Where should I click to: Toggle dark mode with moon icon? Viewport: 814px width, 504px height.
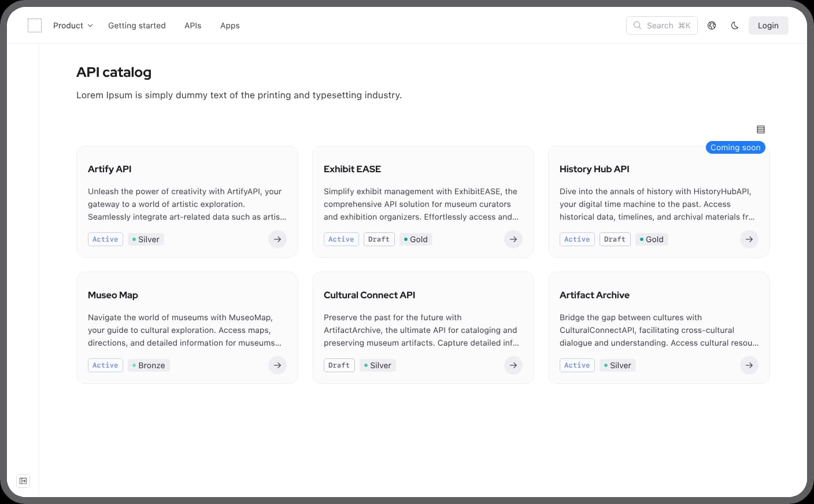(x=735, y=25)
